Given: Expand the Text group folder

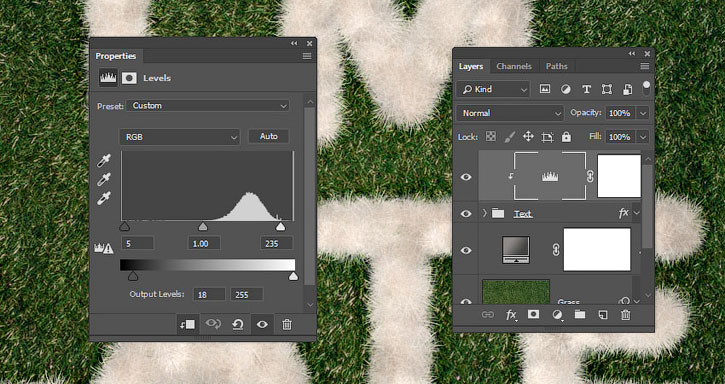Looking at the screenshot, I should [x=485, y=213].
